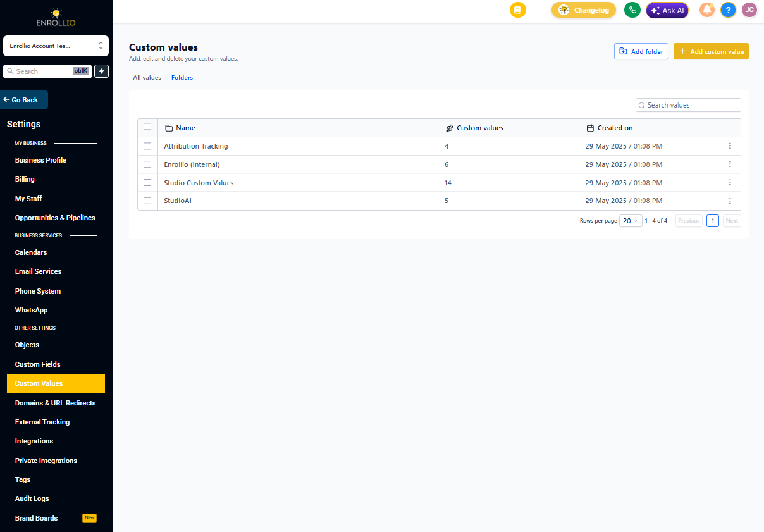
Task: Click the calendar icon in Created on header
Action: pyautogui.click(x=590, y=128)
